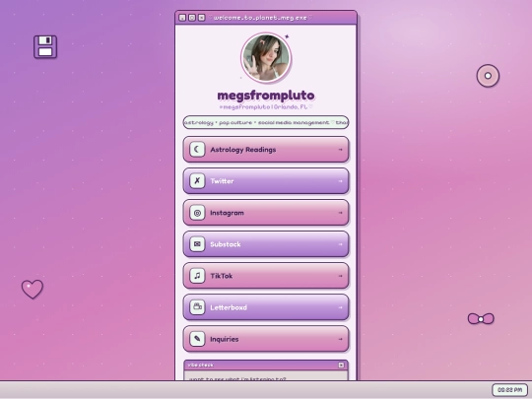
Task: Click the pen icon on Inquiries button
Action: (197, 339)
